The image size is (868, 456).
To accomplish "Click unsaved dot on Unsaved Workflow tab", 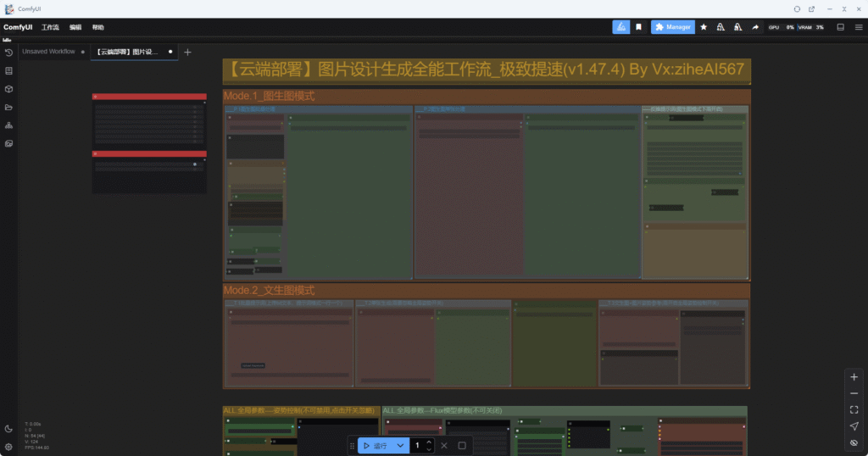I will [x=83, y=52].
